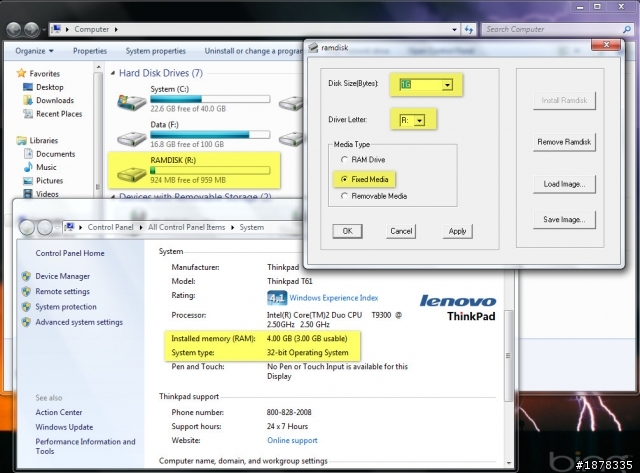Click System properties in toolbar
Screen dimensions: 640x473
(x=156, y=51)
